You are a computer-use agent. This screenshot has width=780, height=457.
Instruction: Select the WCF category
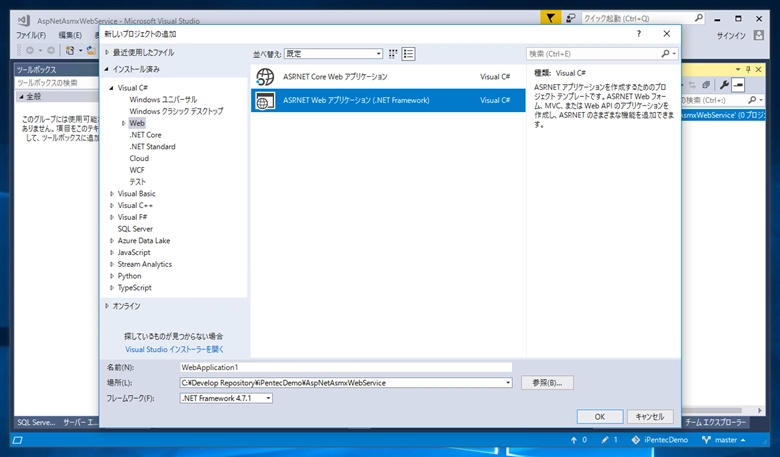tap(137, 170)
